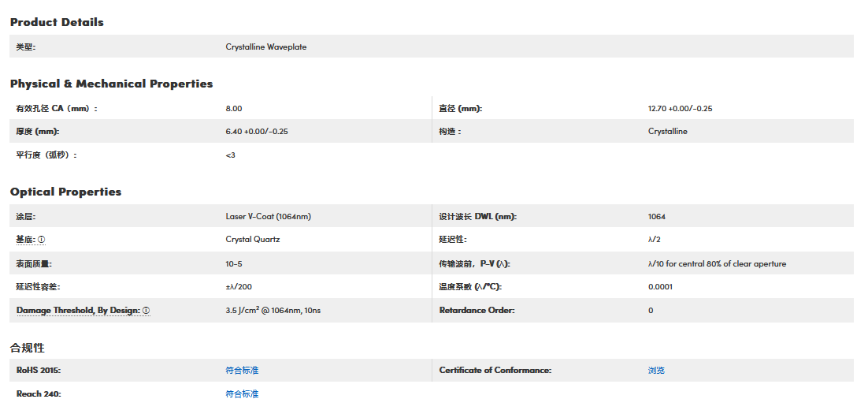Click the Reach 240 label
Viewport: 868px width, 414px height.
38,394
